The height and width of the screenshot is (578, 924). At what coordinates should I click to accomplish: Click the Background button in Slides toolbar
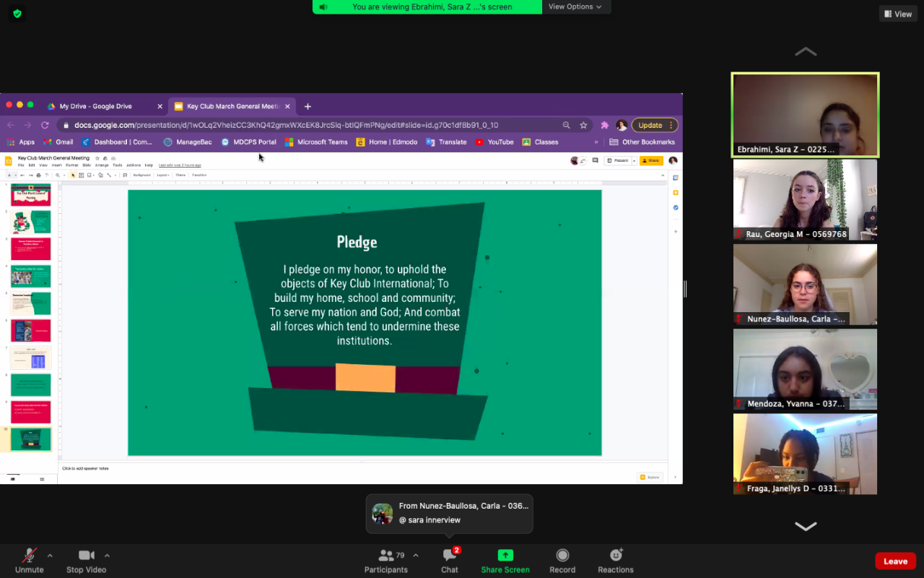point(141,175)
